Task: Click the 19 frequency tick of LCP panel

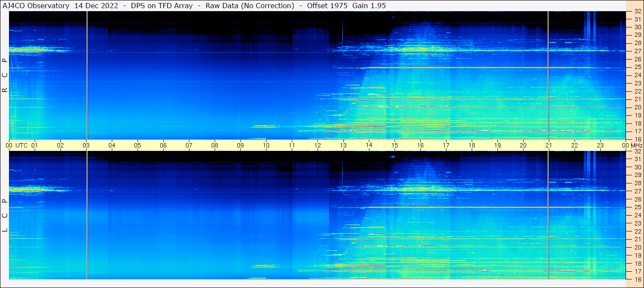Action: [x=637, y=255]
